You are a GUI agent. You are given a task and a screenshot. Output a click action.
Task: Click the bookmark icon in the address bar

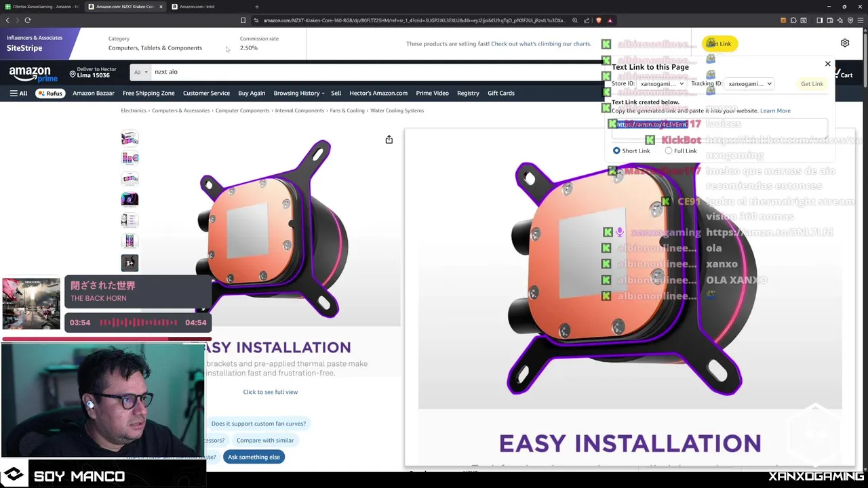pos(243,20)
